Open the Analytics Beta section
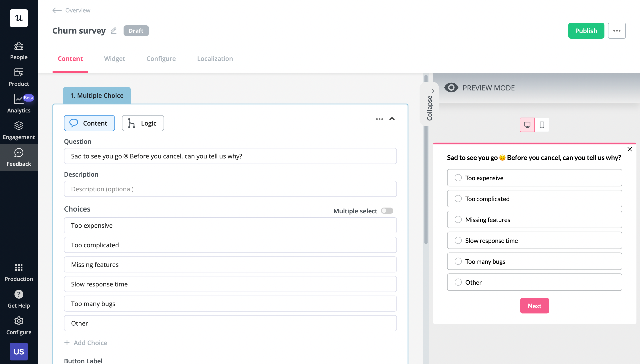 pyautogui.click(x=19, y=103)
